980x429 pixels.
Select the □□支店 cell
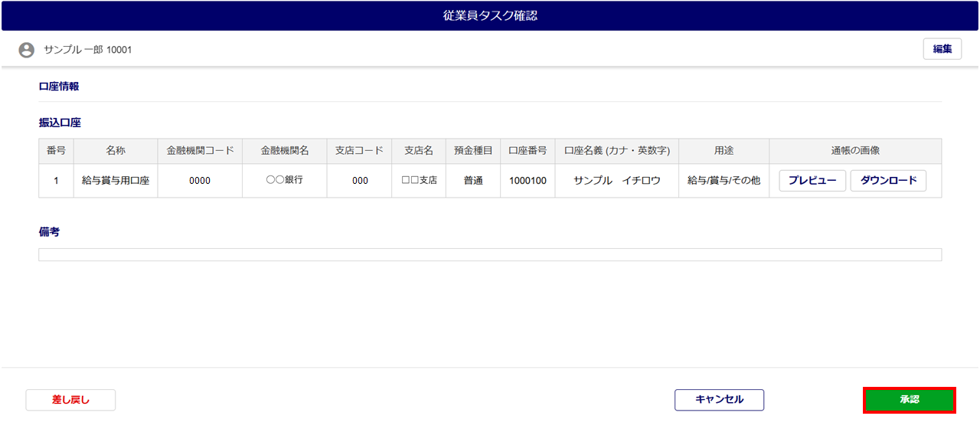[x=419, y=181]
